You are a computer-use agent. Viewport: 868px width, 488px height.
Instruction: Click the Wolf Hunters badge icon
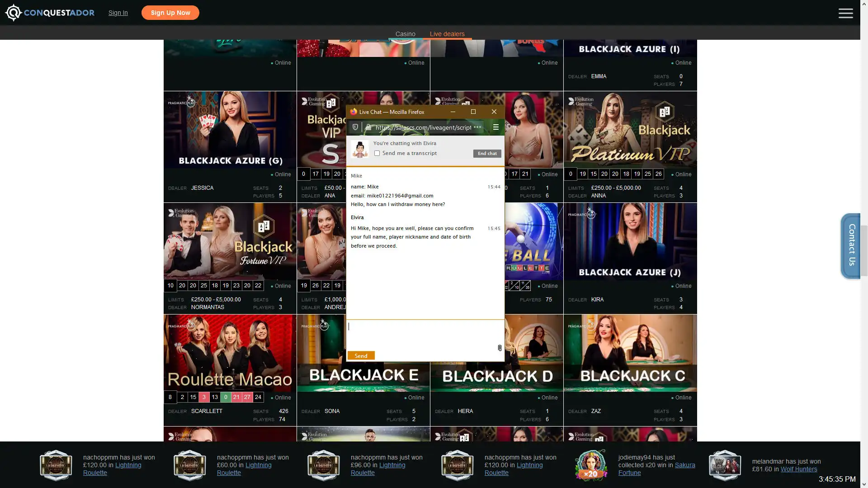[725, 465]
